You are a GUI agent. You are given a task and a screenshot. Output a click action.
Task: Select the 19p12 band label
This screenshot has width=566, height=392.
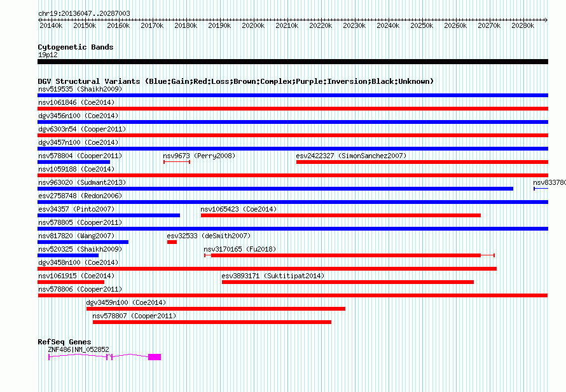[48, 55]
